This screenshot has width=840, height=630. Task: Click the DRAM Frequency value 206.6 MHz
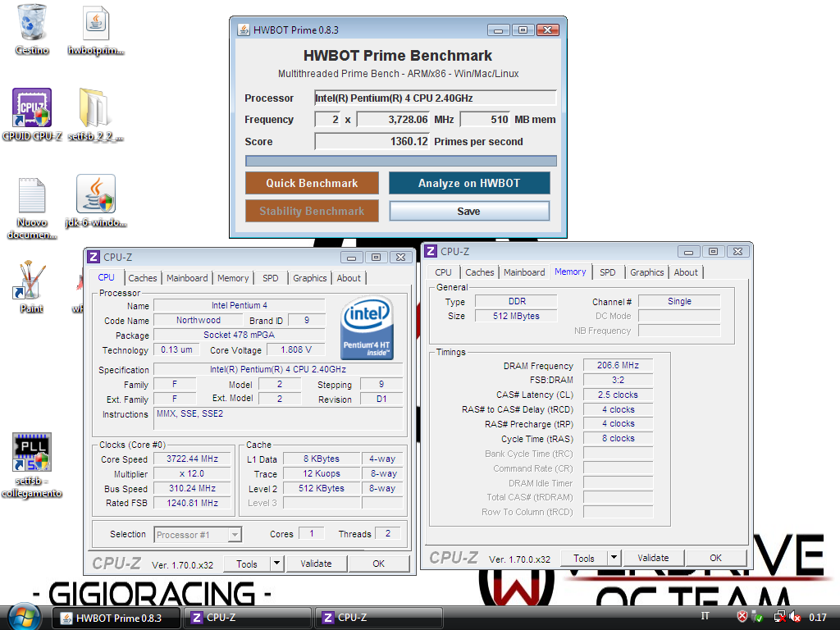[x=618, y=365]
